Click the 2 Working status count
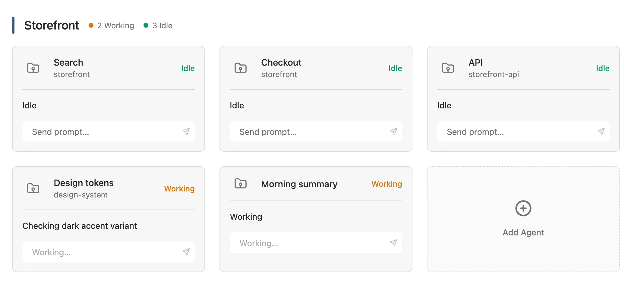The width and height of the screenshot is (644, 289). coord(115,26)
